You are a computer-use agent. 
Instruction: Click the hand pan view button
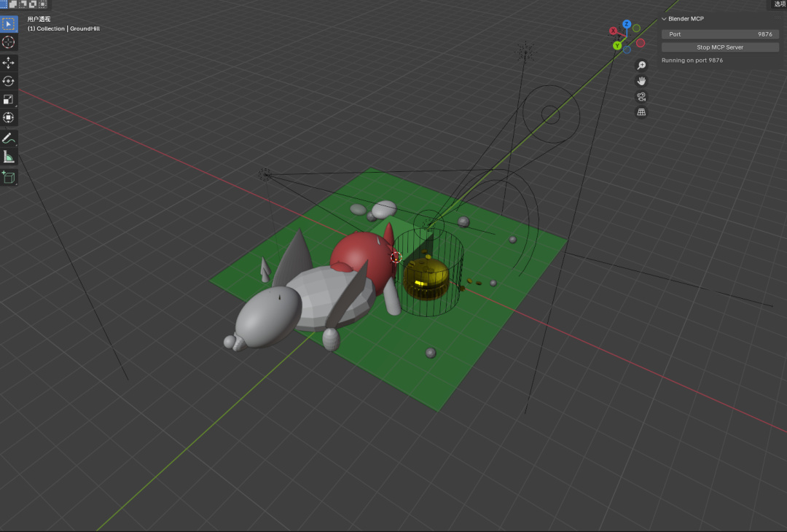click(x=641, y=81)
